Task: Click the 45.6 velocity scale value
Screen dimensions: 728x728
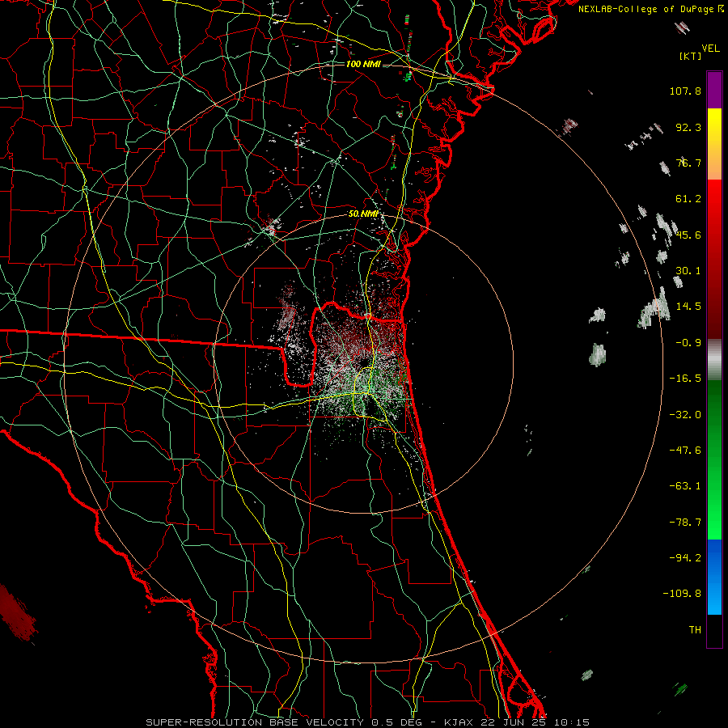Action: pyautogui.click(x=688, y=235)
